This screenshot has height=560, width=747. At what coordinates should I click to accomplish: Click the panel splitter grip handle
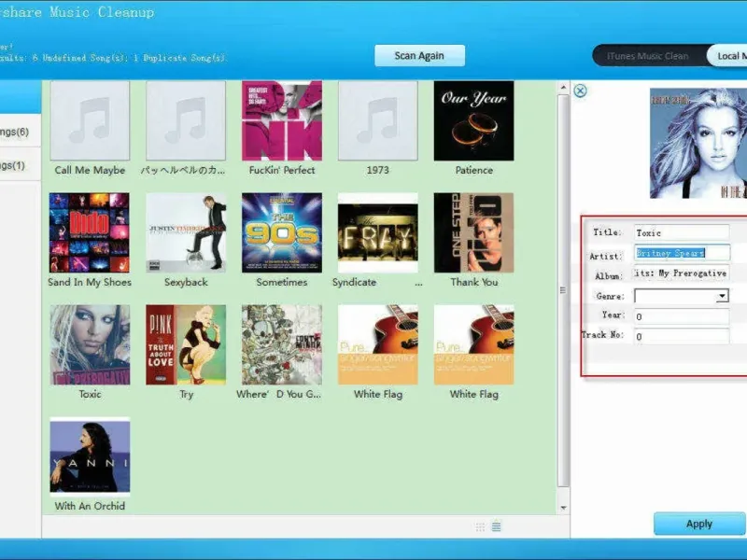coord(564,290)
